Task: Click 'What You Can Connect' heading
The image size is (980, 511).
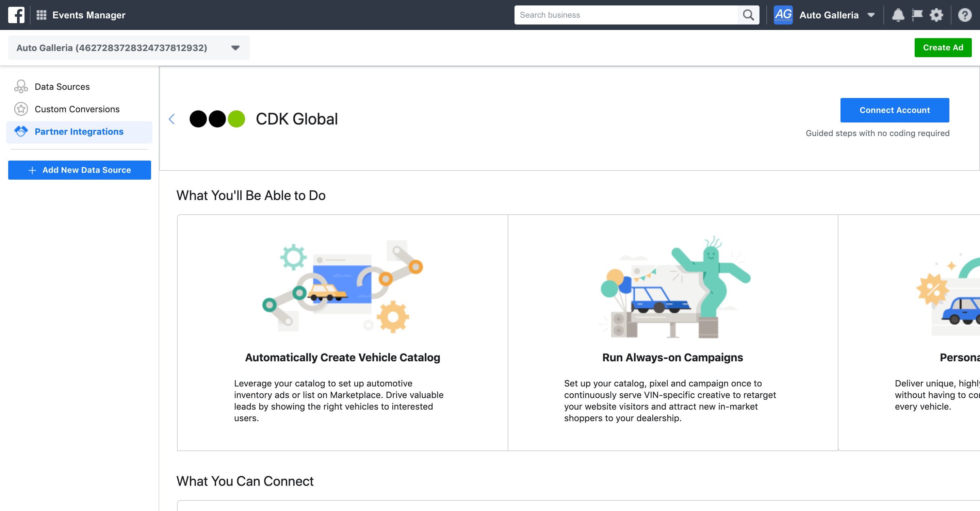Action: pyautogui.click(x=245, y=481)
